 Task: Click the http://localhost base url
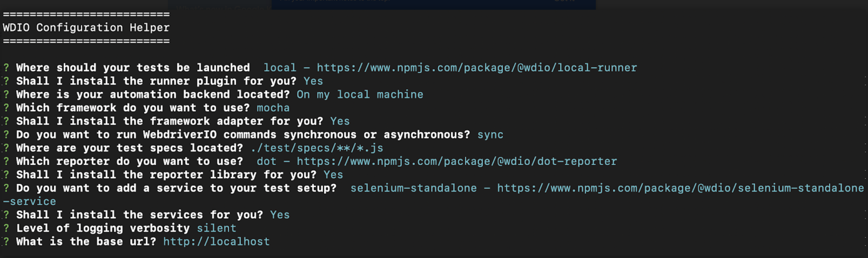(x=216, y=242)
